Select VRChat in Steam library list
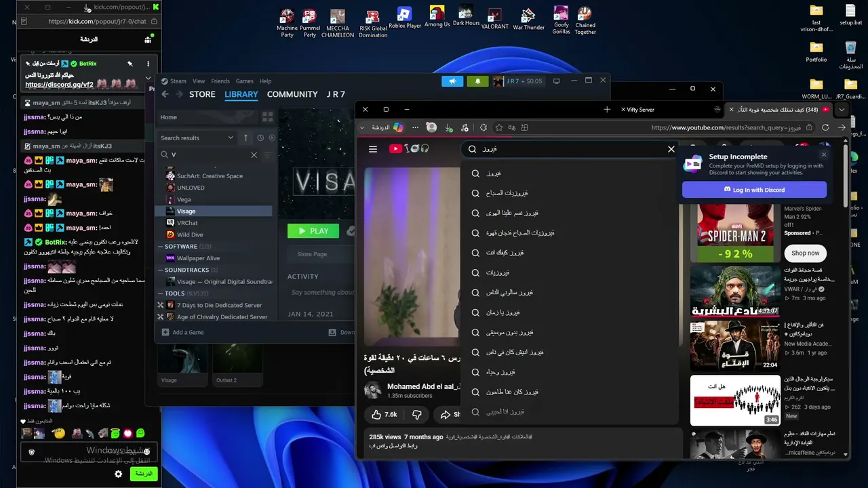Viewport: 868px width, 488px height. (x=187, y=223)
